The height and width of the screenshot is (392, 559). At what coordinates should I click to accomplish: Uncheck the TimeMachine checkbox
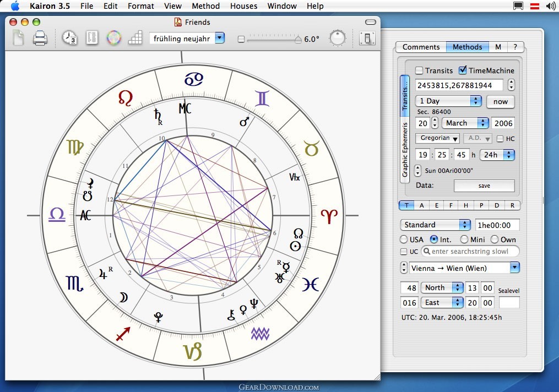pos(463,70)
